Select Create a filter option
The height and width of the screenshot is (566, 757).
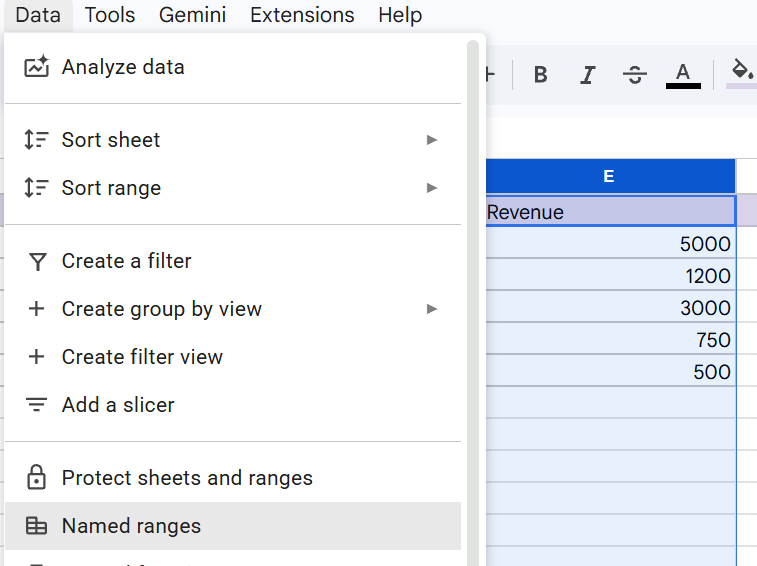click(233, 261)
